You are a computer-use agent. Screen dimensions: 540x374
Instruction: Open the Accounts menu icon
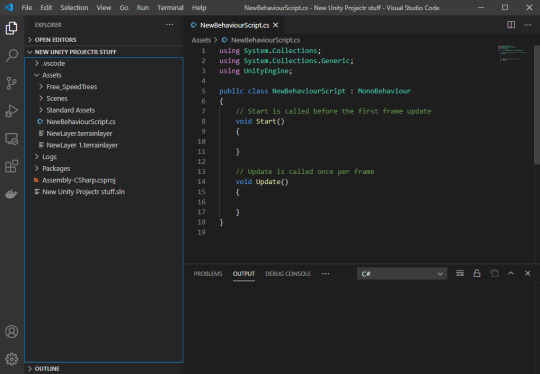point(12,331)
